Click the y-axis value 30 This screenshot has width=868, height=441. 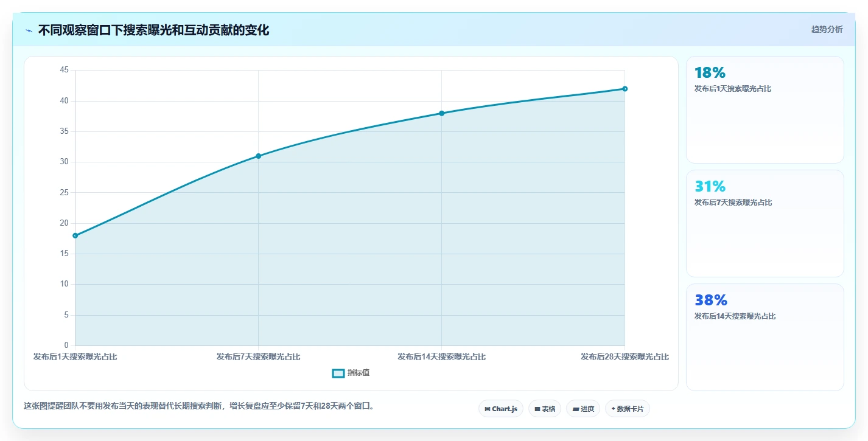click(65, 162)
